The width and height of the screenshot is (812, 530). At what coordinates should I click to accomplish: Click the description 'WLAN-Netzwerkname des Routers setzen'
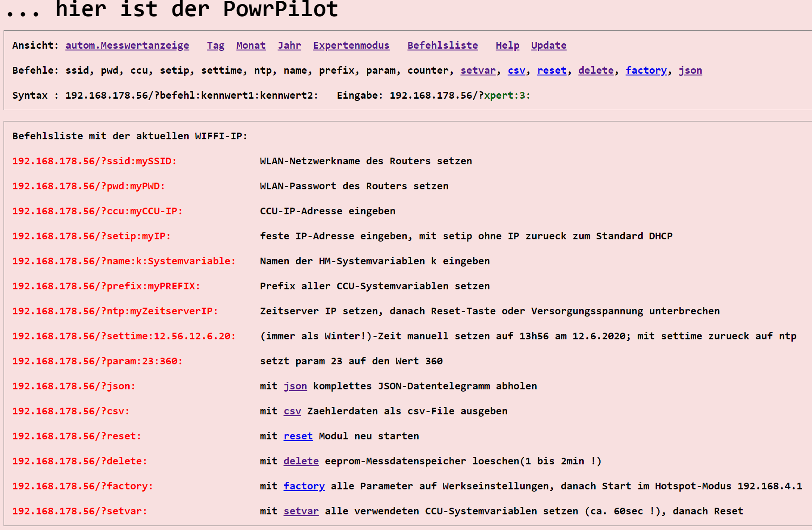tap(366, 161)
